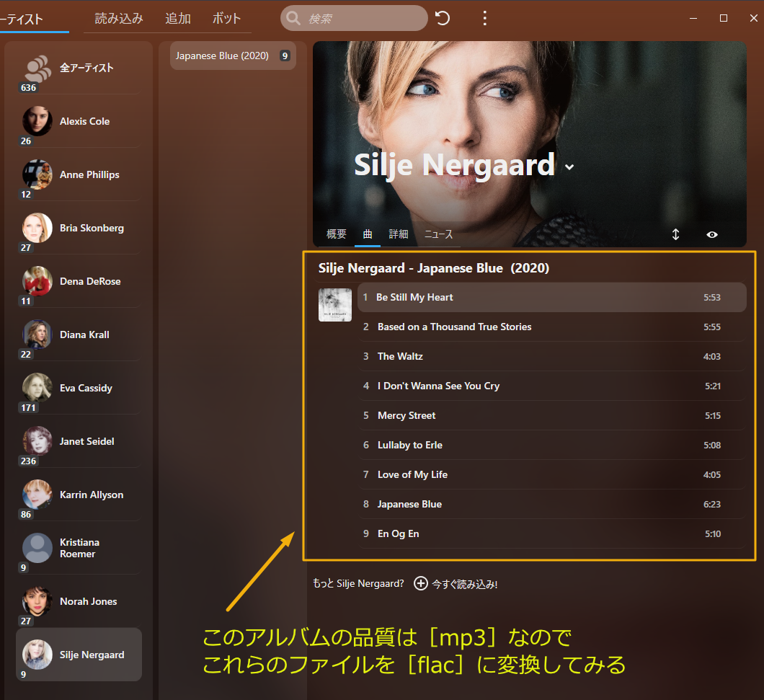Select the Japanese Blue (2020) album

pyautogui.click(x=223, y=56)
